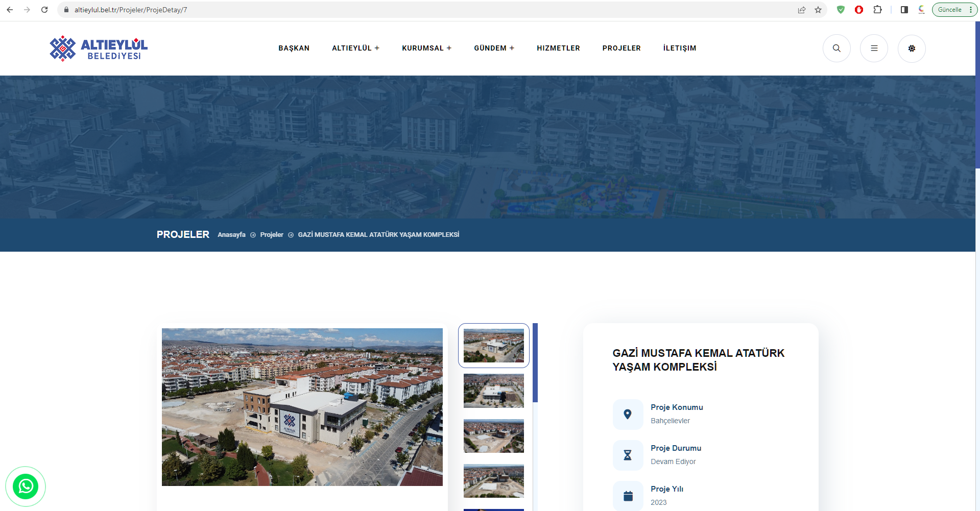Open the browser extensions puzzle icon
The image size is (980, 511).
point(878,9)
